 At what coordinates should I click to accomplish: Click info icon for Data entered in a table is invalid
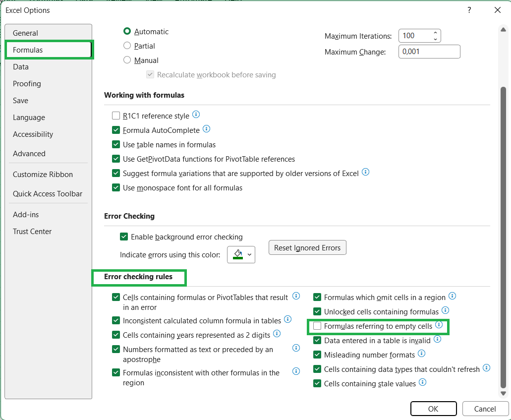[x=437, y=339]
